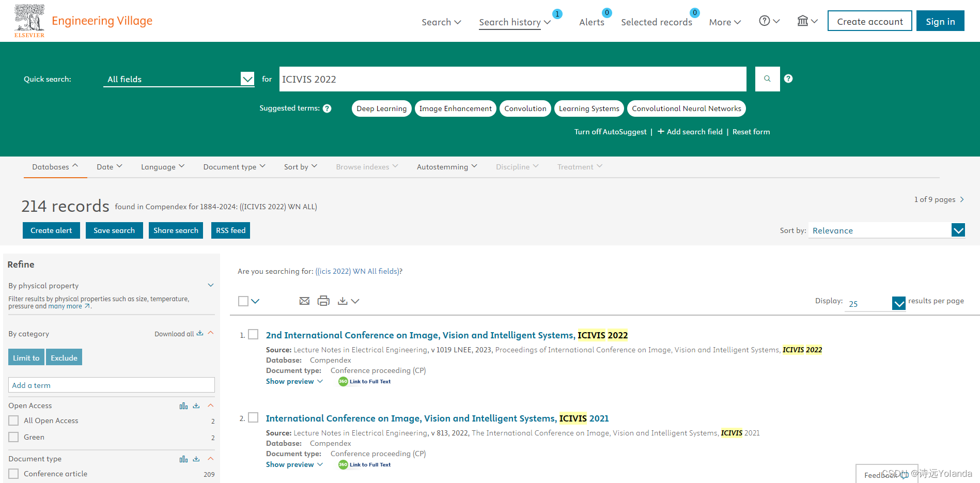
Task: Click the Add search field plus link
Action: click(x=690, y=132)
